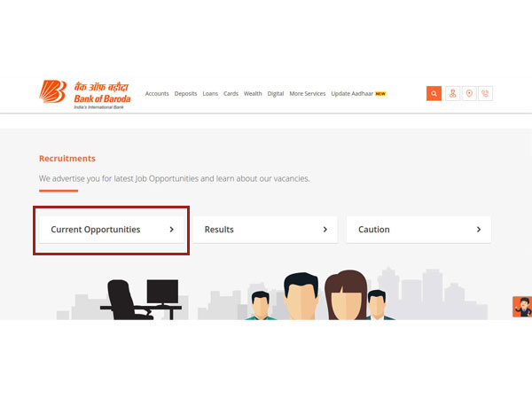Open the More Services menu

click(308, 94)
